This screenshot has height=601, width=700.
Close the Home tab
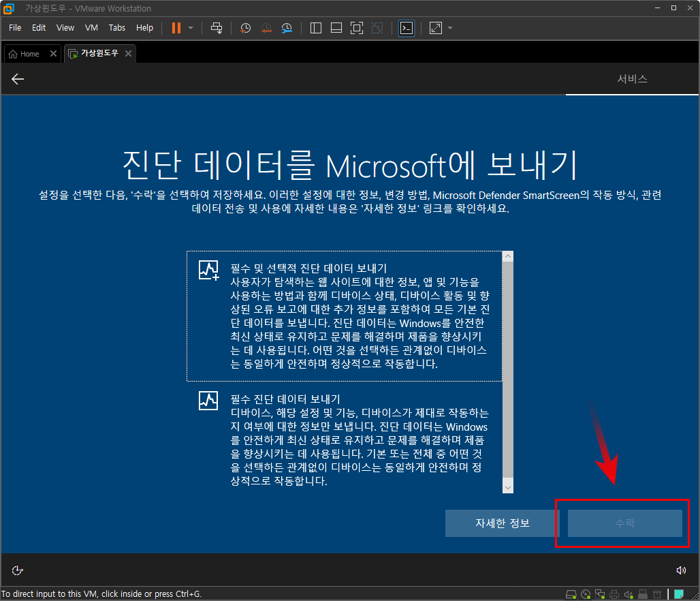click(x=53, y=54)
